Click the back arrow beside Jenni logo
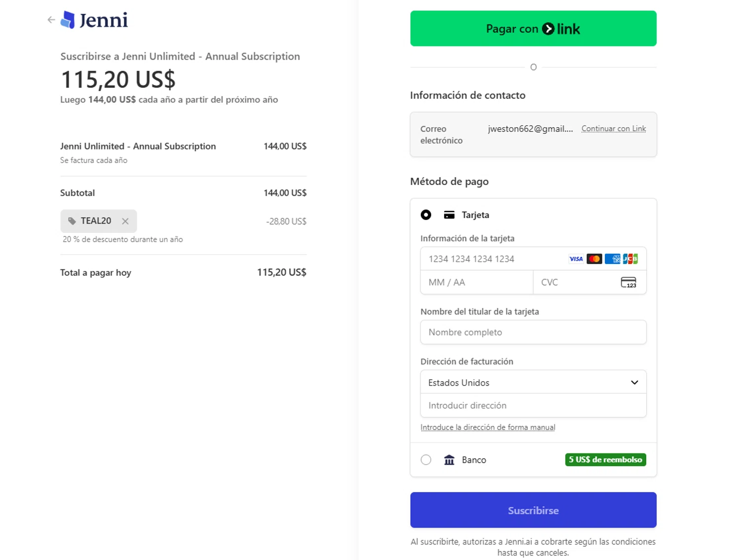740x560 pixels. (51, 20)
